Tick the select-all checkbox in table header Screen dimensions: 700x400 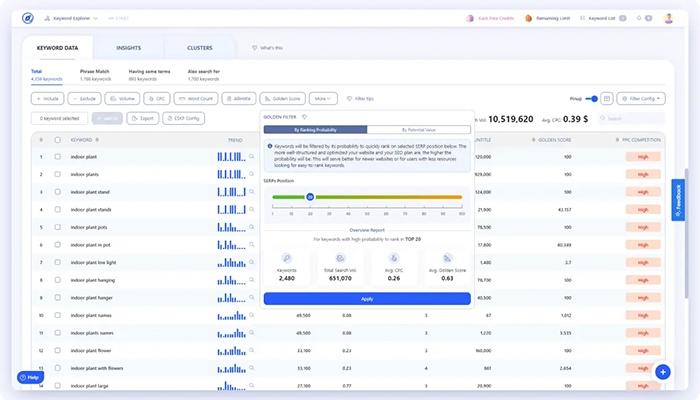click(58, 140)
